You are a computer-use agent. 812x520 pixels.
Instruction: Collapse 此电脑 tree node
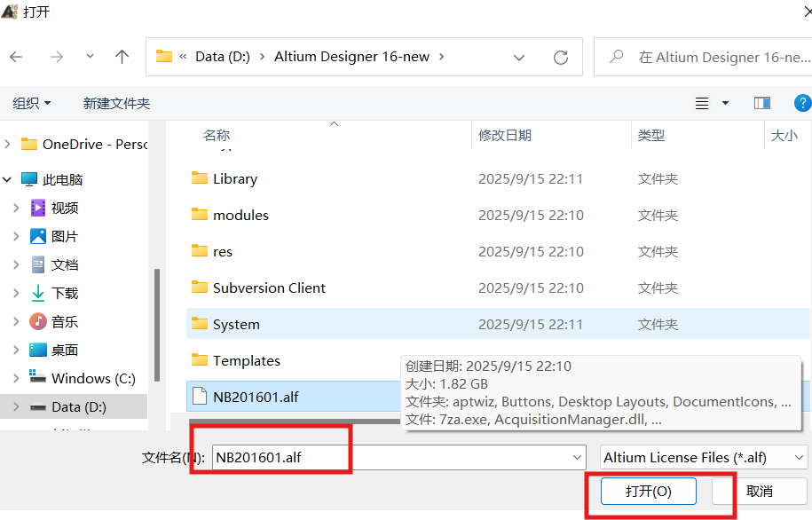tap(7, 180)
